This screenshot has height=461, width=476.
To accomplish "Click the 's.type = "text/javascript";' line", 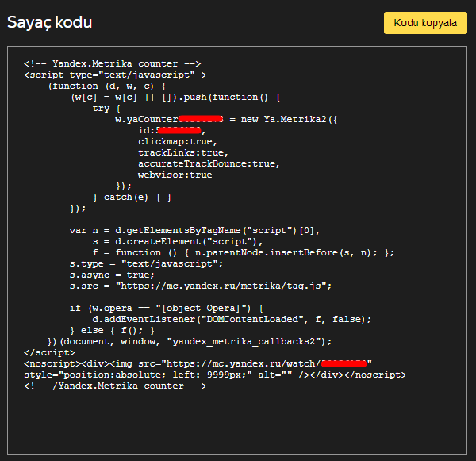I will tap(146, 263).
